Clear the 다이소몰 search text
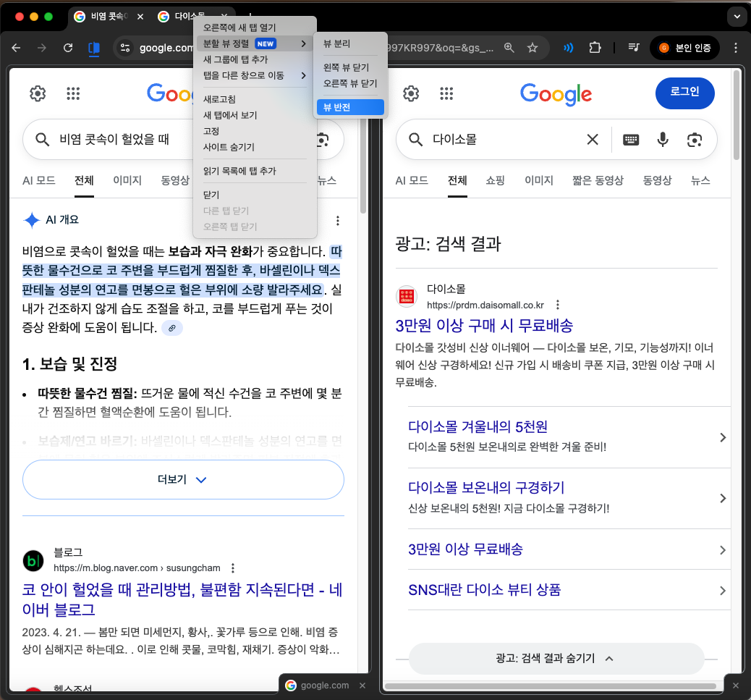The height and width of the screenshot is (700, 751). click(593, 140)
